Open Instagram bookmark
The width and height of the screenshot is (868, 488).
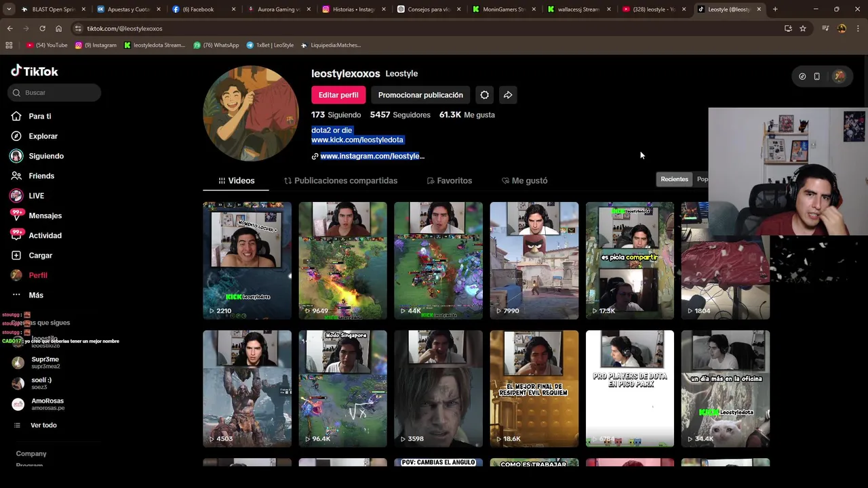96,45
